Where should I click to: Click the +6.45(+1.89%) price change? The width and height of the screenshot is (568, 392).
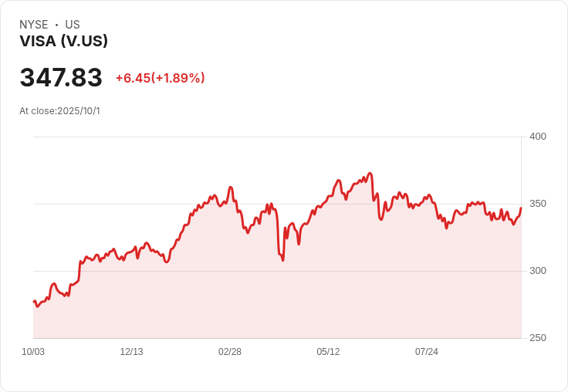[x=160, y=78]
